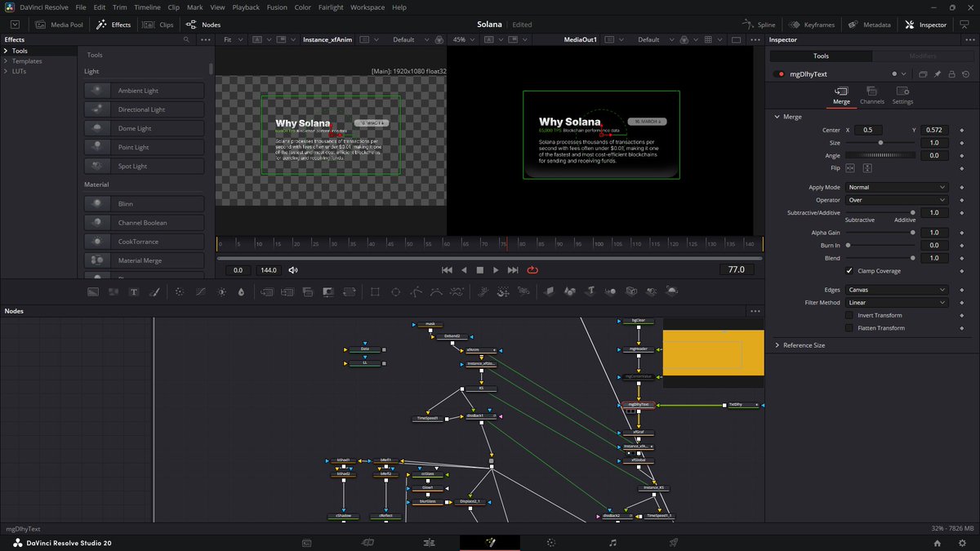Open the home project manager icon

[x=938, y=543]
